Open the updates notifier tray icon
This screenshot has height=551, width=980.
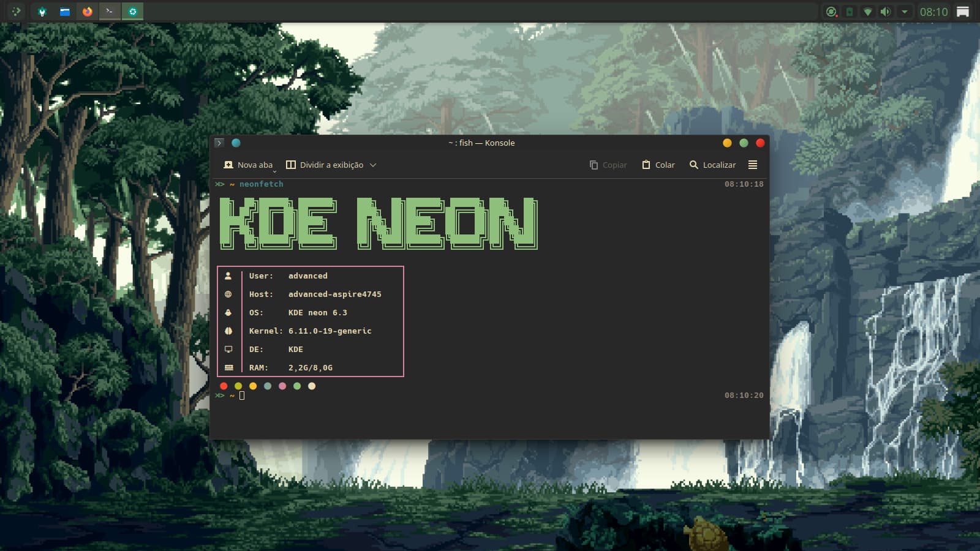[x=831, y=12]
